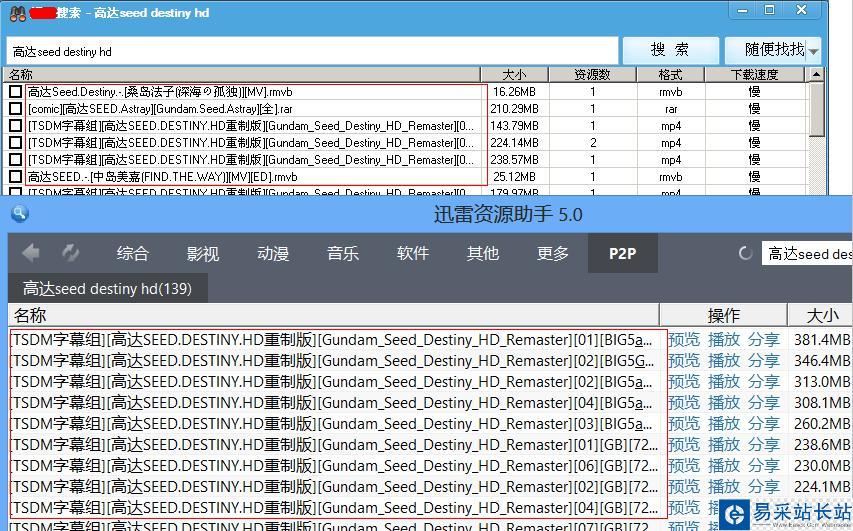Focus the top search box with 高达seed destiny hd
The height and width of the screenshot is (531, 853).
[312, 51]
